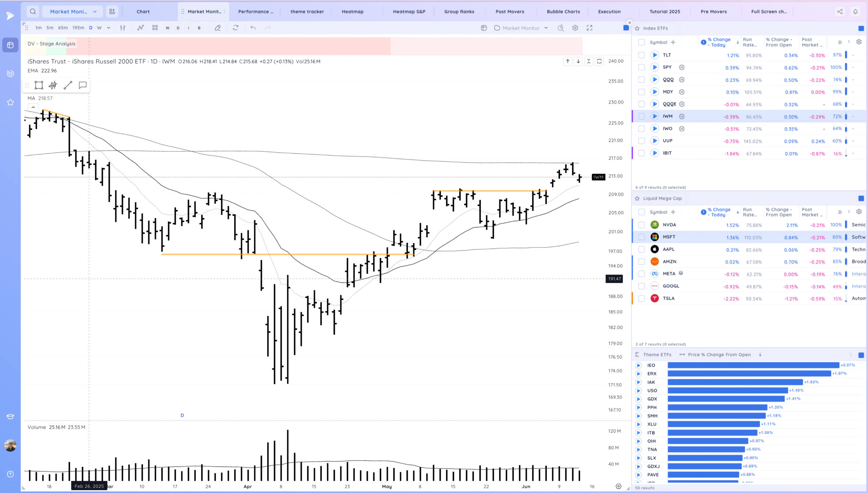
Task: Switch to the Heatmap S&P tab
Action: coord(409,12)
